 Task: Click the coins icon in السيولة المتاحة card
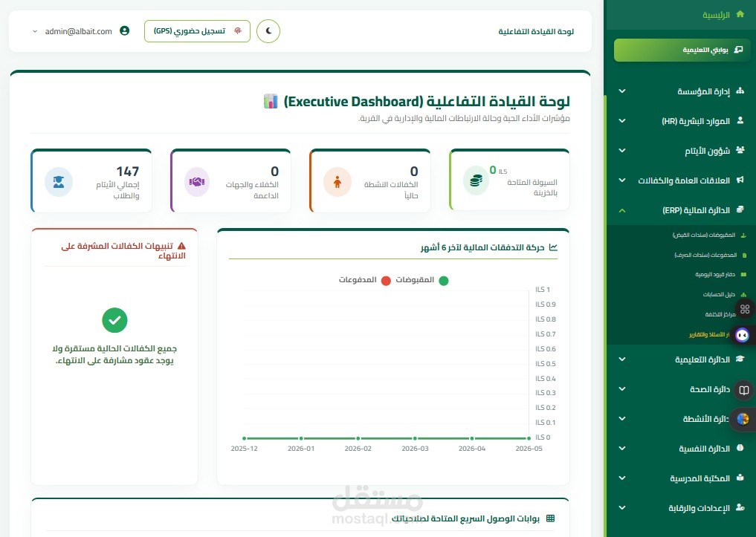476,180
